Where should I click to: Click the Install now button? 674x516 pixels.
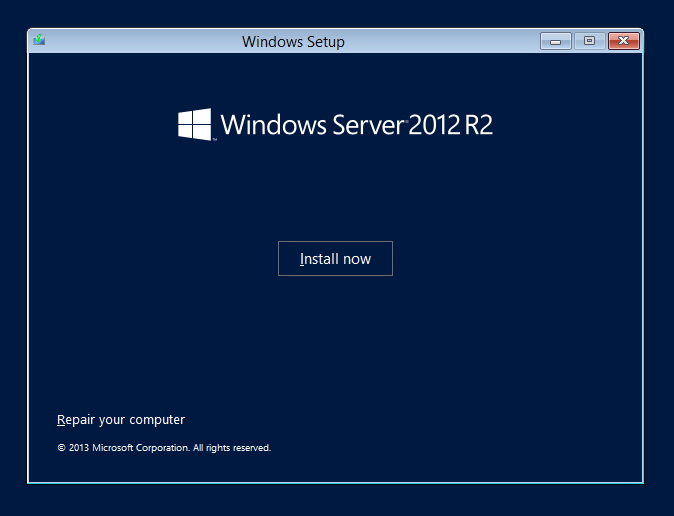(335, 258)
